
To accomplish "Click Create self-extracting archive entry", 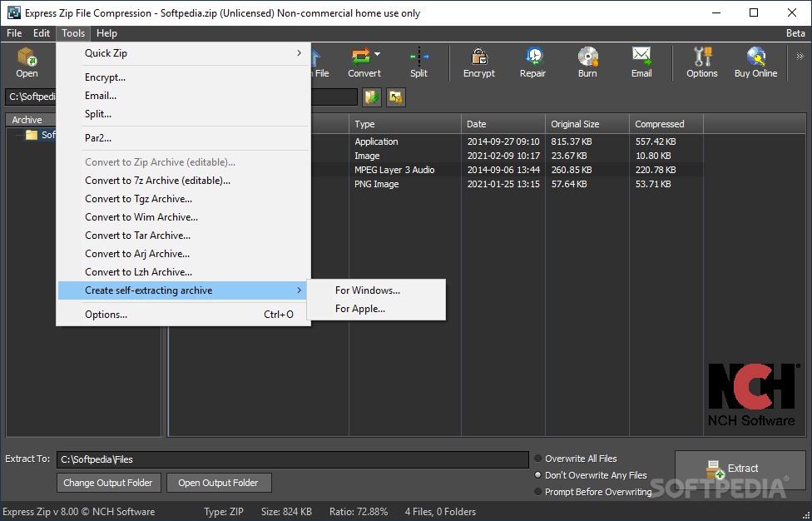I will (x=183, y=290).
